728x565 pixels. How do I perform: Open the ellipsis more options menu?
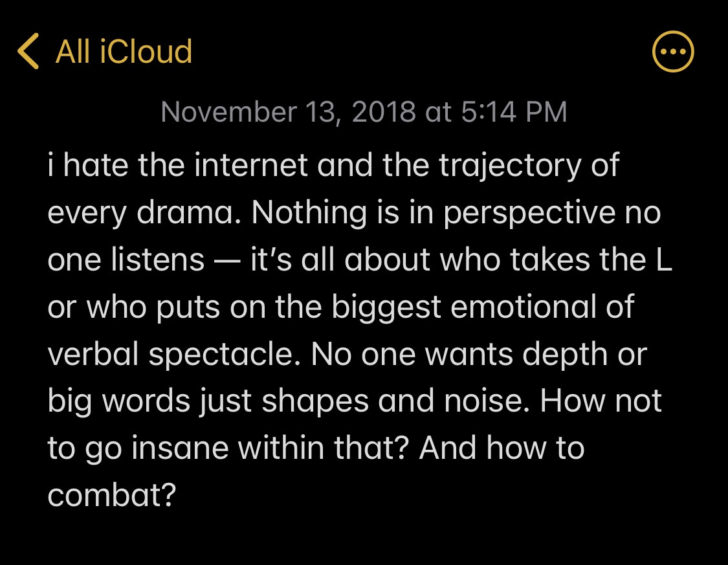673,52
